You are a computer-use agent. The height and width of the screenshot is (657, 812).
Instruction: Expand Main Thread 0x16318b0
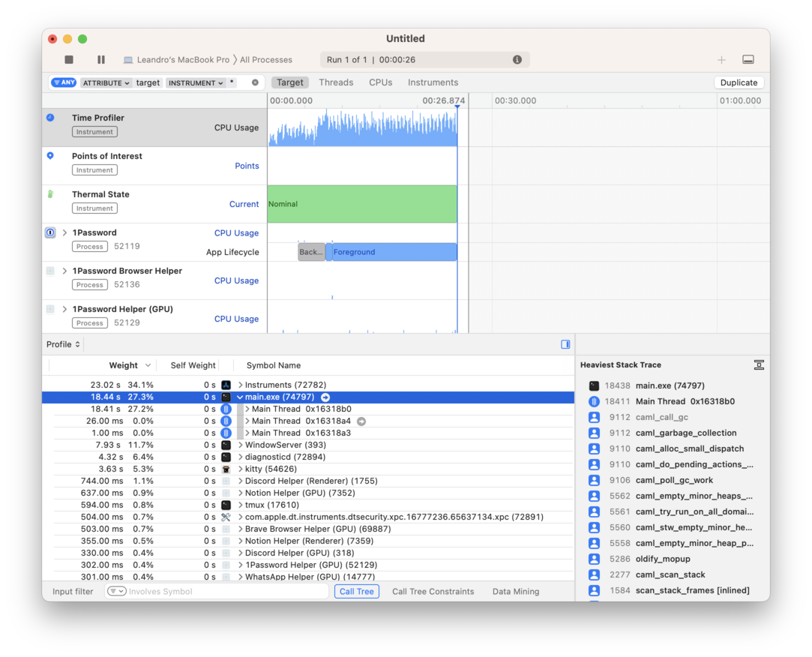point(247,409)
